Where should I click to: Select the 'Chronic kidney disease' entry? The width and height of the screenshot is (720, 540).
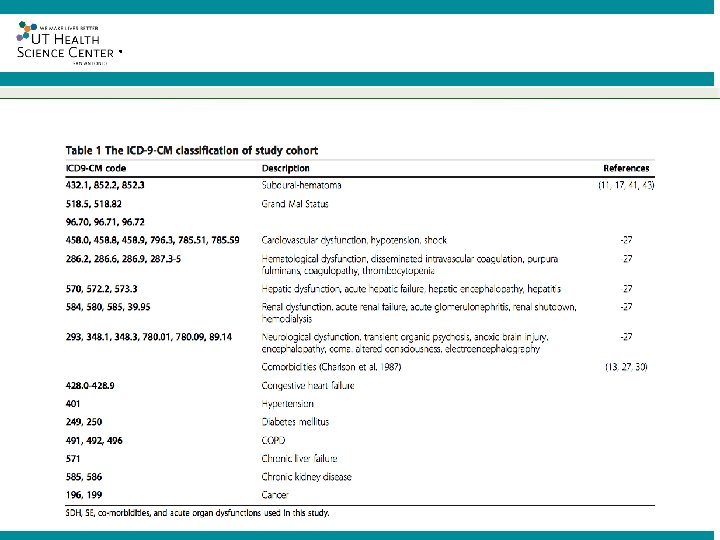pyautogui.click(x=306, y=477)
